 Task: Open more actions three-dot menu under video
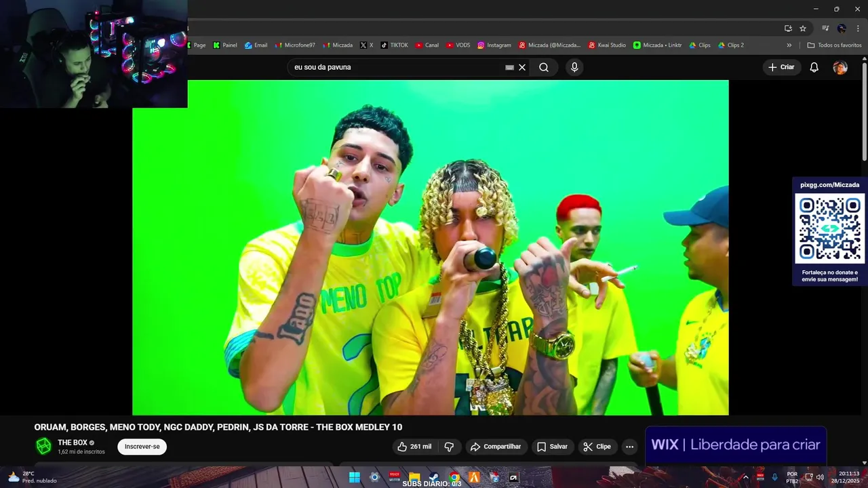[629, 447]
